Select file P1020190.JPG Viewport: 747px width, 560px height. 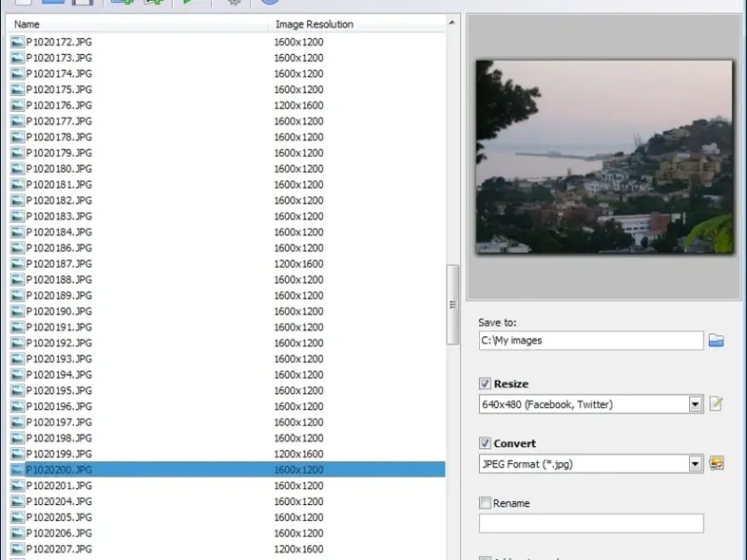pos(59,311)
